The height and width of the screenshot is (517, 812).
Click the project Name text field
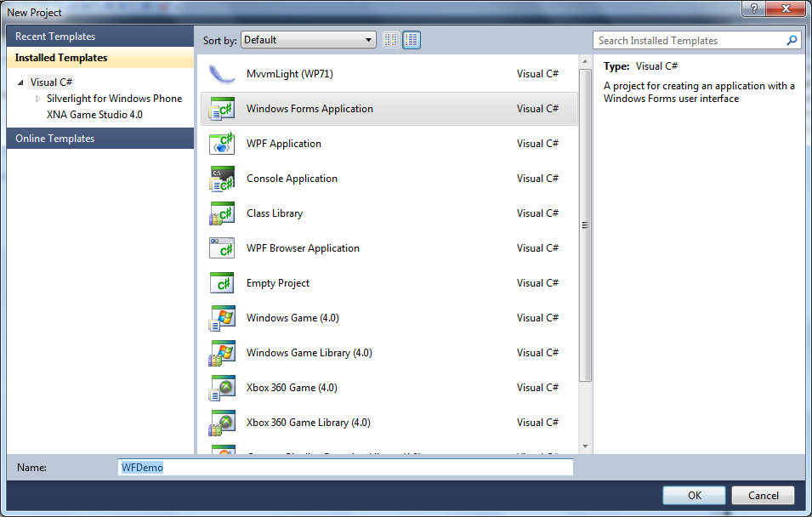pos(345,468)
